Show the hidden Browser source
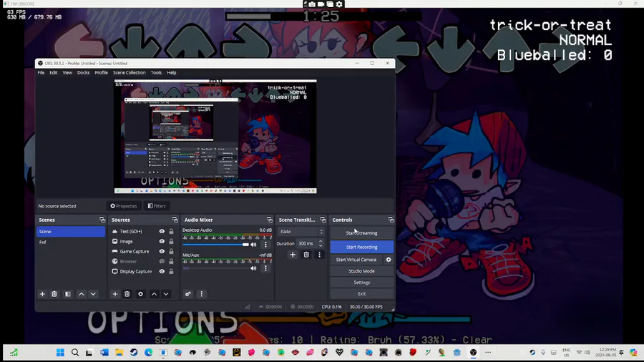The width and height of the screenshot is (644, 362). coord(162,261)
